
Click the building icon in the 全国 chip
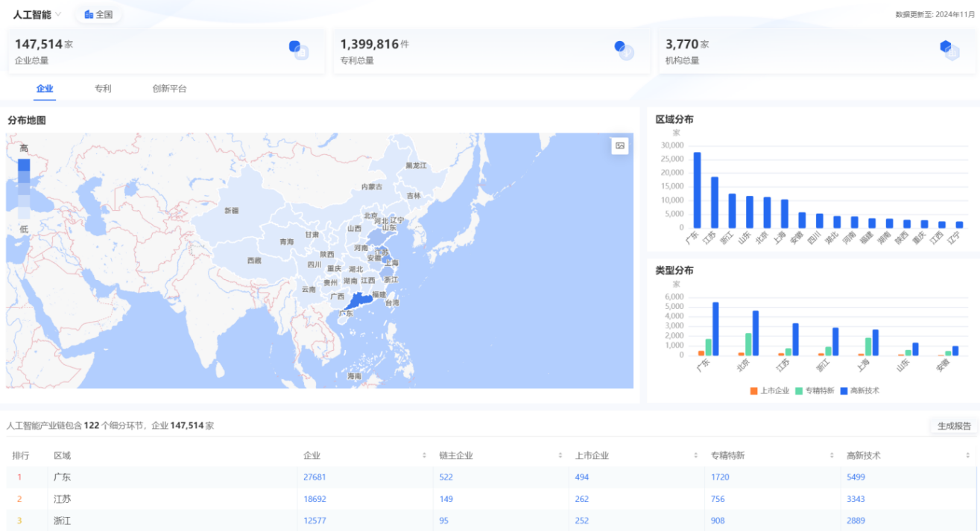tap(89, 13)
